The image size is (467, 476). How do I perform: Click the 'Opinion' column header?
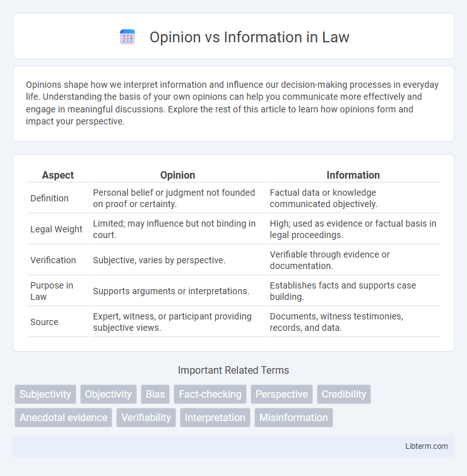coord(177,175)
